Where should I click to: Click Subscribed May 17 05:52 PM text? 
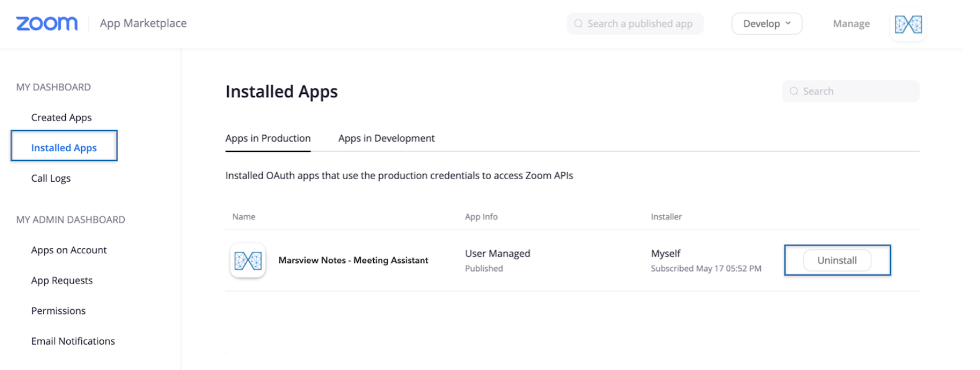pos(706,268)
